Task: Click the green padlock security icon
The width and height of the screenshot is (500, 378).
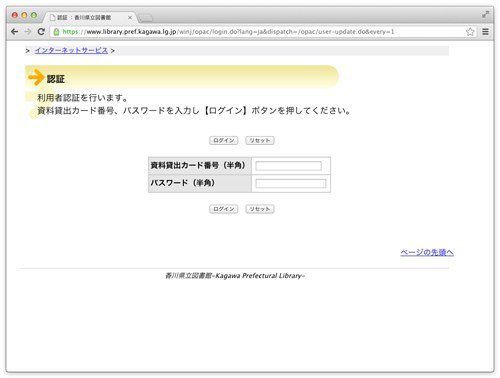Action: click(x=56, y=32)
